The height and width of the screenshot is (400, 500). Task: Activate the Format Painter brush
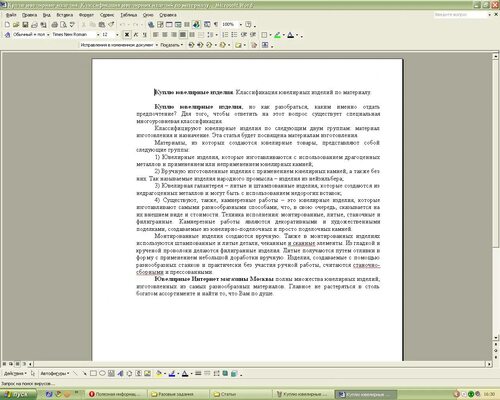coord(111,25)
